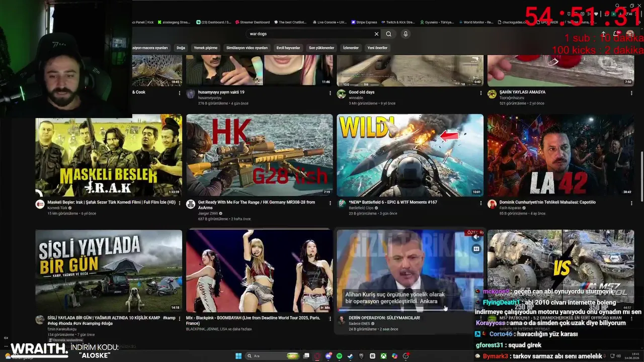Toggle subtitles on the preview video

coord(476,249)
